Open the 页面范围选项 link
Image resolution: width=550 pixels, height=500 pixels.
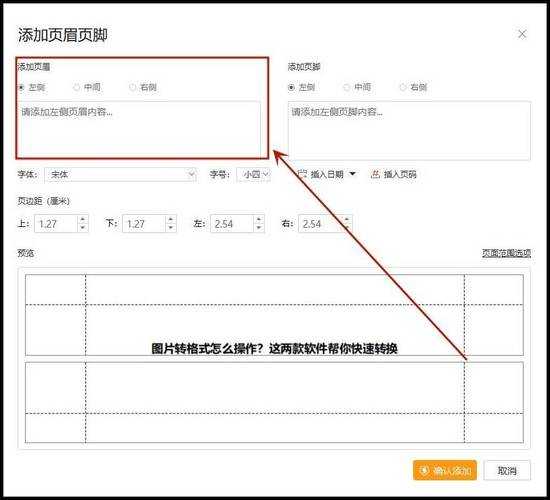[x=506, y=253]
